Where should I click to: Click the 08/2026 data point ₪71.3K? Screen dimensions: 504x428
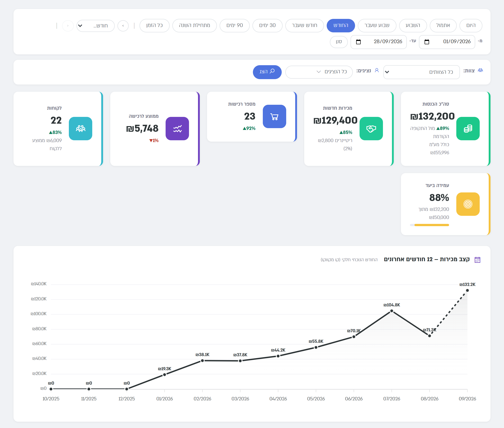click(430, 336)
